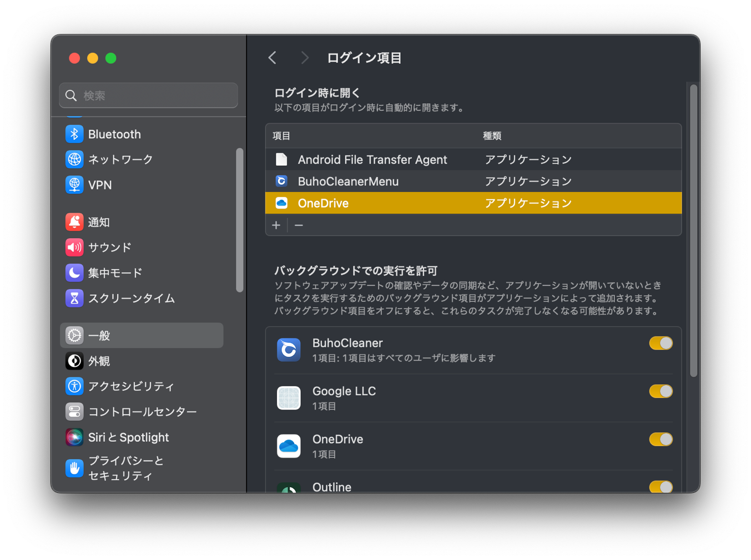Select 外観 label in sidebar
This screenshot has width=751, height=560.
[x=99, y=361]
